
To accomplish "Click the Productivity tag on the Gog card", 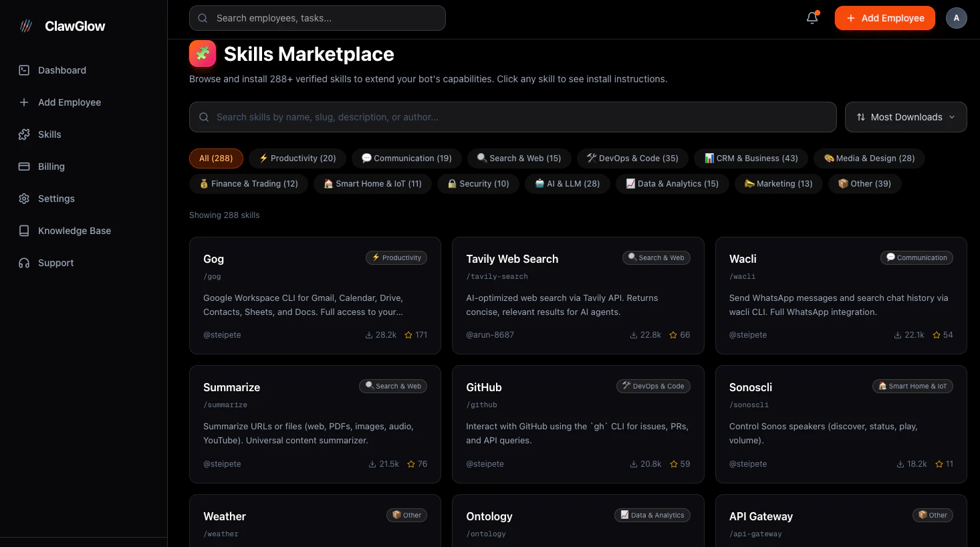I will (x=396, y=257).
